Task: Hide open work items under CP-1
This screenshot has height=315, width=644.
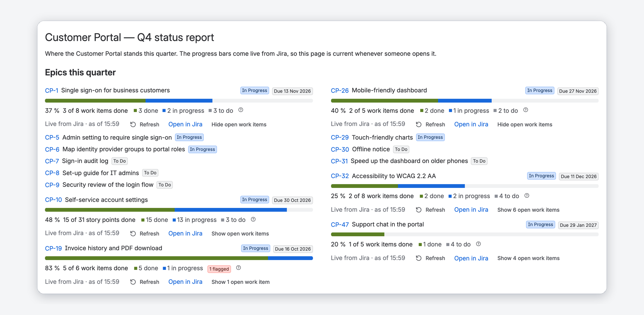Action: pos(239,124)
